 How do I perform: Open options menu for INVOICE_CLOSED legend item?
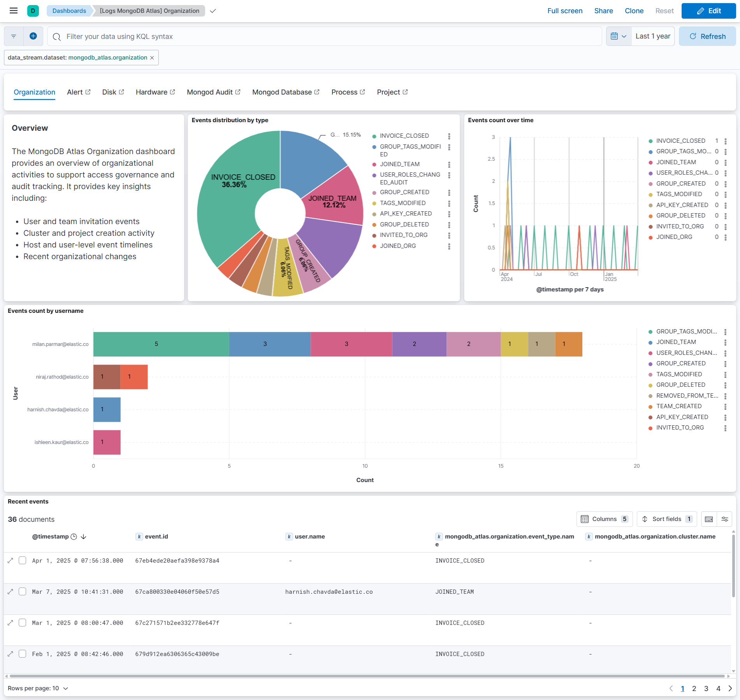[x=450, y=136]
